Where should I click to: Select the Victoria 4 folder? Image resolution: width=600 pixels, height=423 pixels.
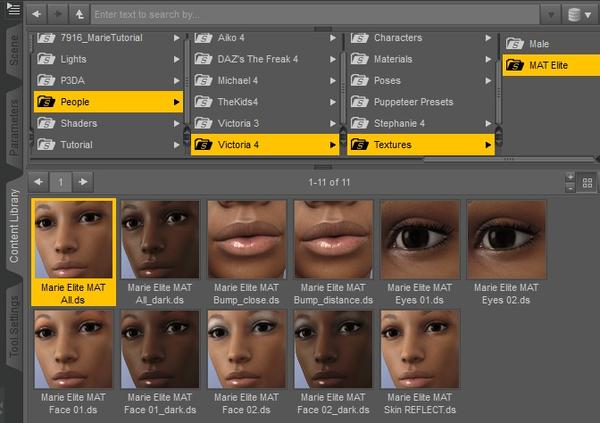(x=265, y=145)
